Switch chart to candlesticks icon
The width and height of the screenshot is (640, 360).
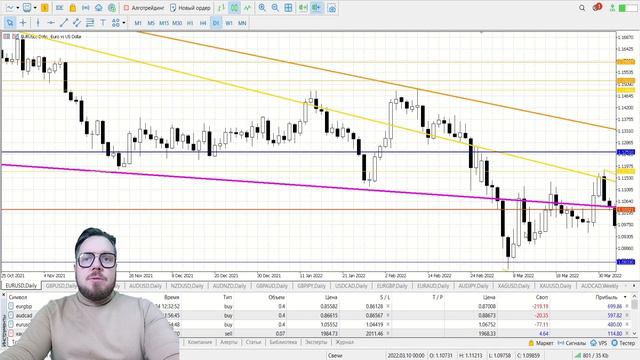click(x=234, y=8)
